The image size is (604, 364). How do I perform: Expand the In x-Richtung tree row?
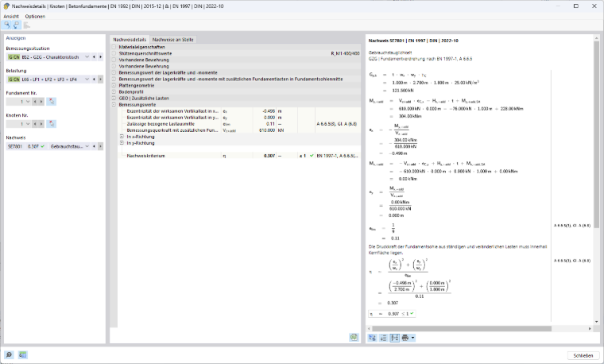(122, 137)
